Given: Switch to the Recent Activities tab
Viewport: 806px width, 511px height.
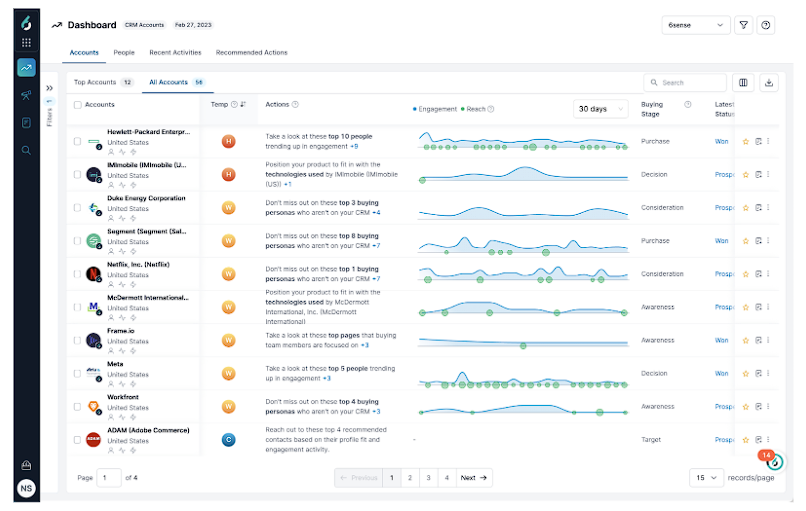Looking at the screenshot, I should coord(175,52).
